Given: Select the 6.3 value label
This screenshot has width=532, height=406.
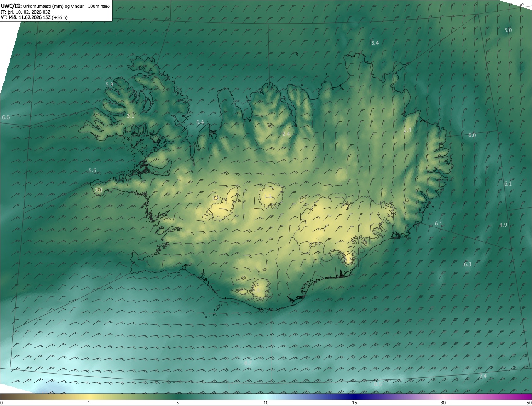Looking at the screenshot, I should 468,264.
